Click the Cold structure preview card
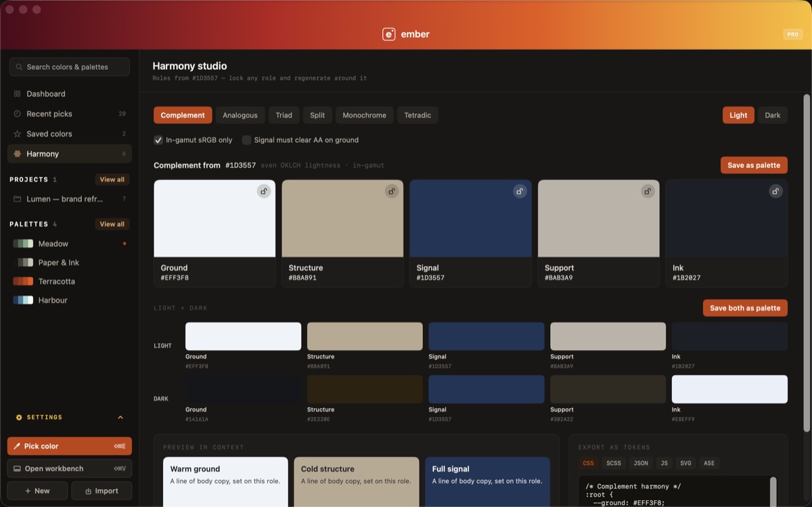 [356, 482]
